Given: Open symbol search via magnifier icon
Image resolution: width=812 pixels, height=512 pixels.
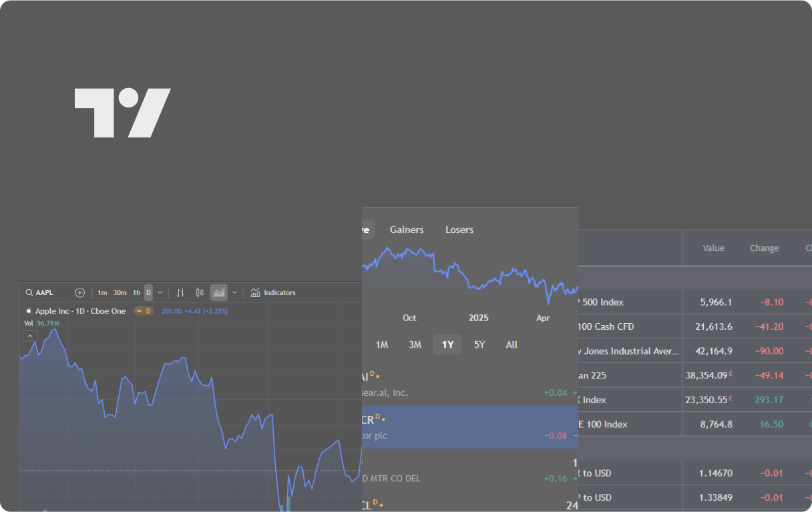Looking at the screenshot, I should click(x=29, y=292).
